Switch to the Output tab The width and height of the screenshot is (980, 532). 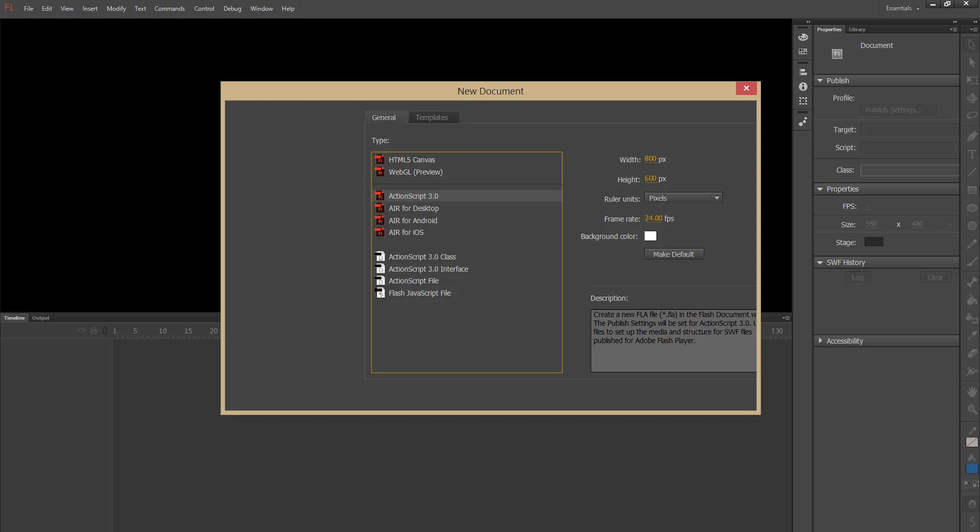41,318
